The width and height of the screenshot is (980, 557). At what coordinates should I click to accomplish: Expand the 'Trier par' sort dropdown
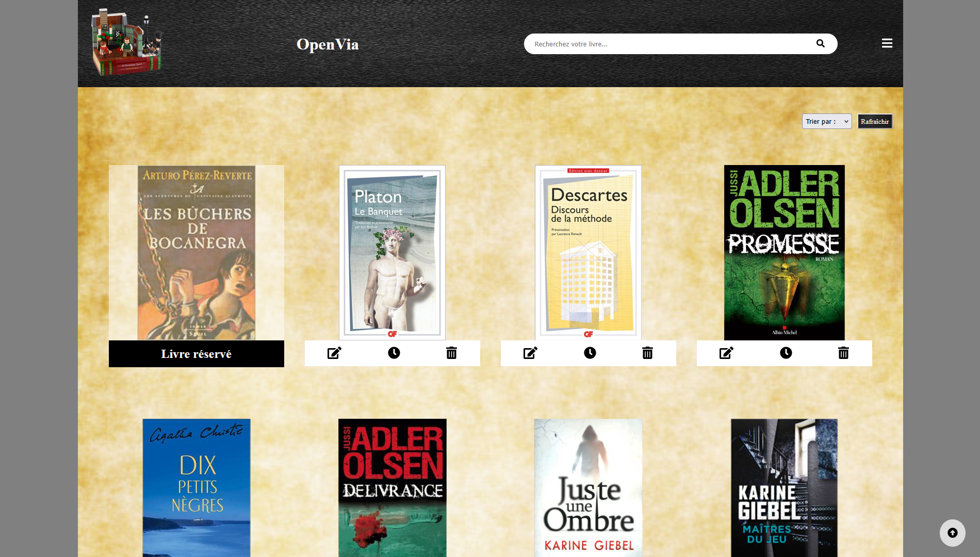[x=826, y=122]
